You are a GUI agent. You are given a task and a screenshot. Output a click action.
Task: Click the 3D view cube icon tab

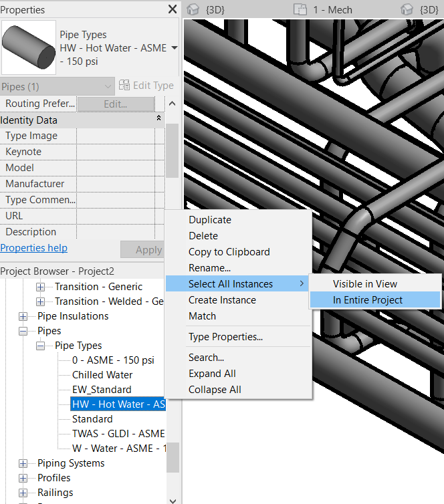click(194, 9)
